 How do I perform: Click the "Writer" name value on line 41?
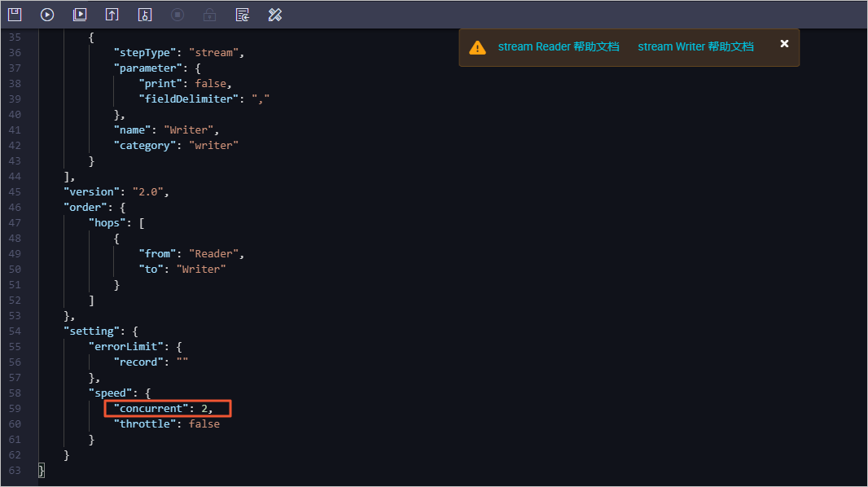click(189, 129)
